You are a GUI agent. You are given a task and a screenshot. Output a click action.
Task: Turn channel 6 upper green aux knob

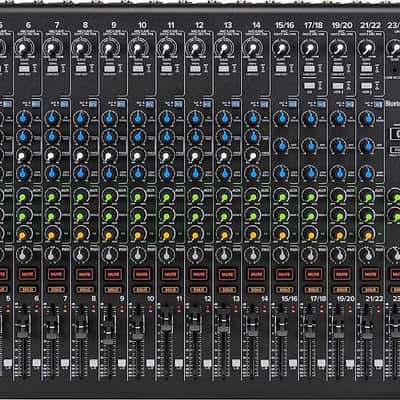(23, 197)
